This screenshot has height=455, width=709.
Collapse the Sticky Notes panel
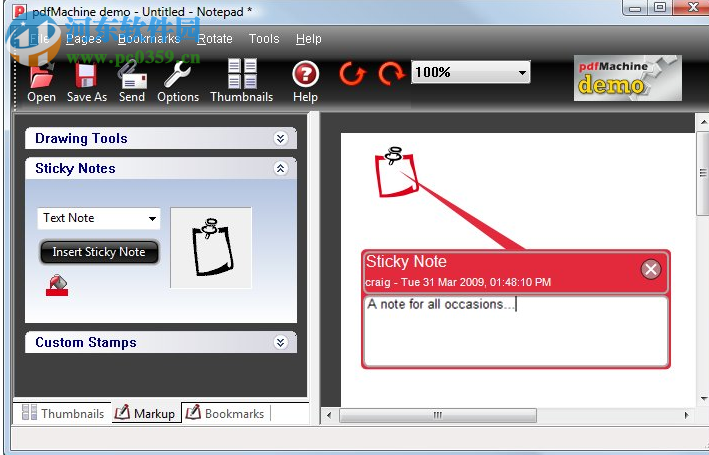[x=280, y=168]
